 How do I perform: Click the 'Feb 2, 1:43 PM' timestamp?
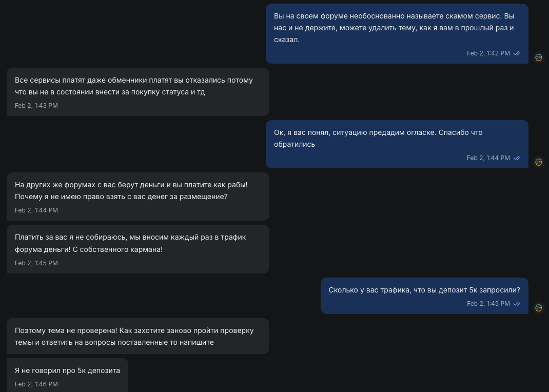pos(36,106)
